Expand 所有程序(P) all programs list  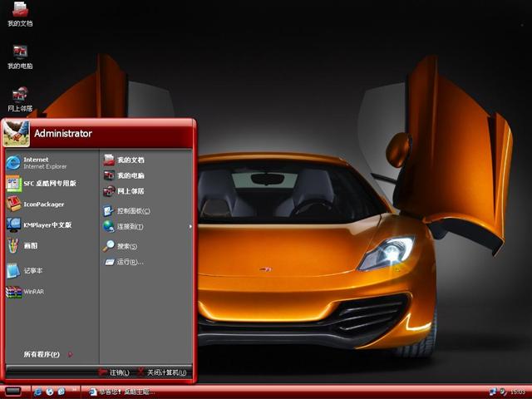[43, 354]
